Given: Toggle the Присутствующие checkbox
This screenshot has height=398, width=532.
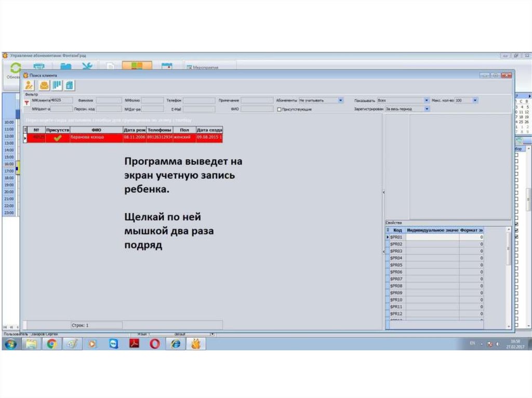Looking at the screenshot, I should click(x=280, y=109).
